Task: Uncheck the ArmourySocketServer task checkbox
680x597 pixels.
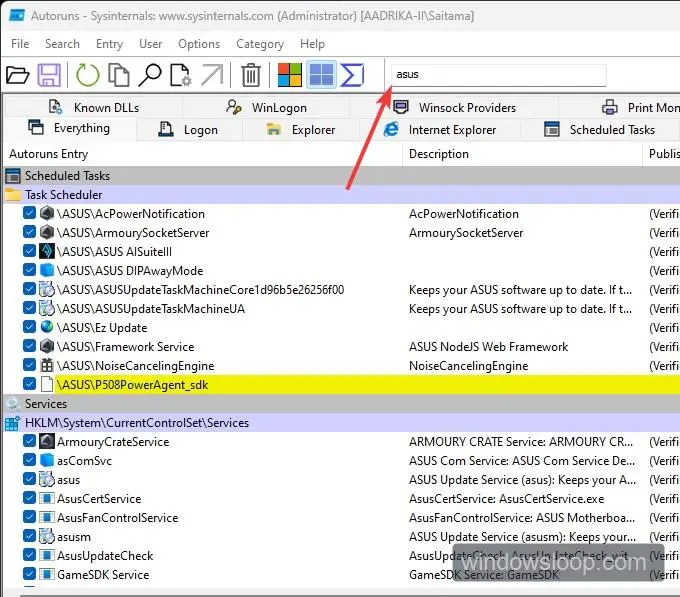Action: point(29,232)
